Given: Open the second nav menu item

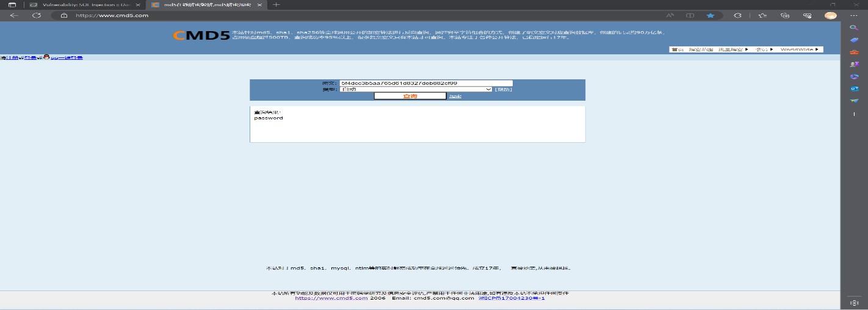Looking at the screenshot, I should [x=701, y=49].
